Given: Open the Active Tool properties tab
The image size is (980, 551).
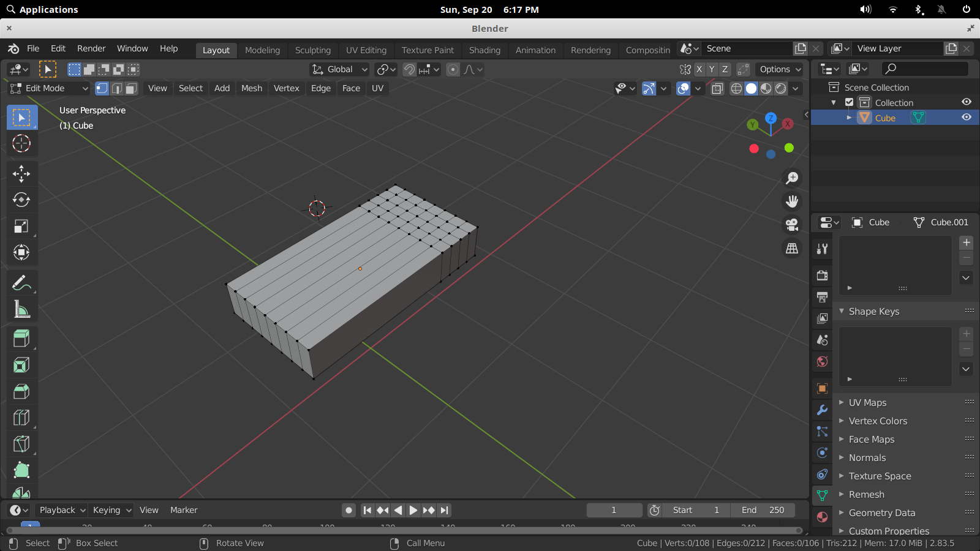Looking at the screenshot, I should [x=822, y=249].
